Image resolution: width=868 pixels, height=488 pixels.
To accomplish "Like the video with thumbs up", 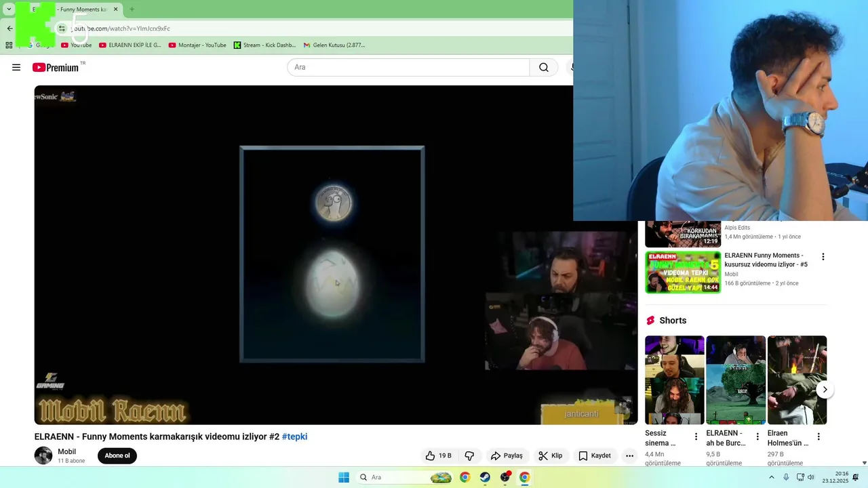I will [438, 455].
